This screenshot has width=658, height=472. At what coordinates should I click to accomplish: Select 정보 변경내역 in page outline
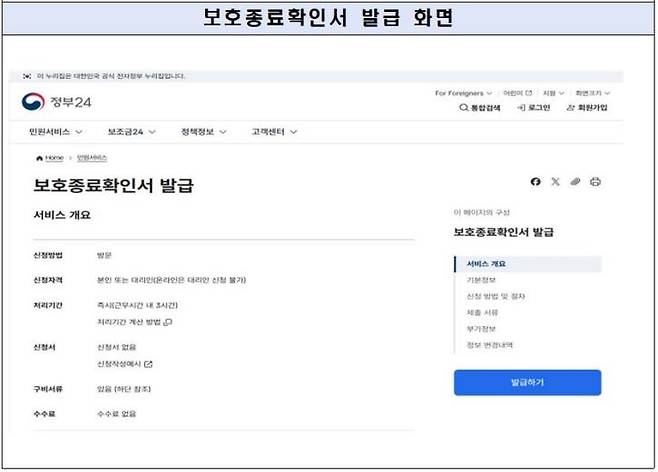coord(490,345)
